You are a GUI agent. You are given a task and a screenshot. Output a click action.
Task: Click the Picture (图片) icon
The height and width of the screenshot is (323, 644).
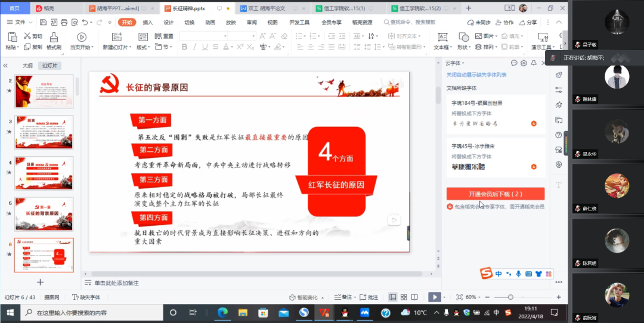(x=478, y=36)
